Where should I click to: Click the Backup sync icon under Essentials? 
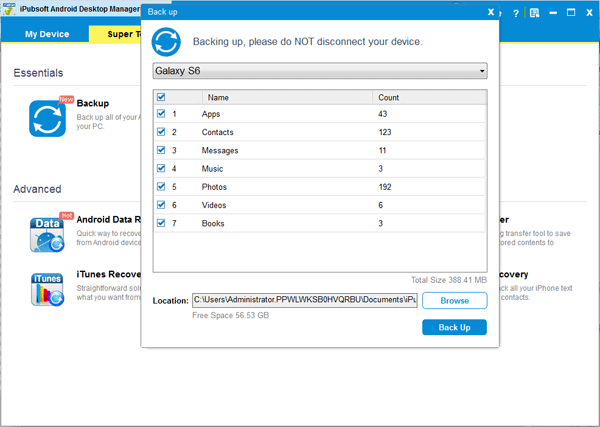[48, 118]
